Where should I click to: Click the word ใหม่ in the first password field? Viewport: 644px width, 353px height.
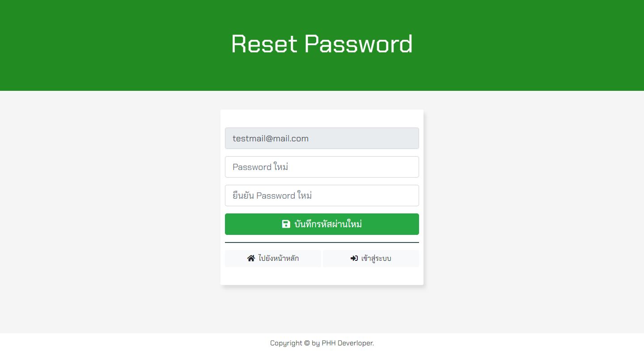click(281, 167)
